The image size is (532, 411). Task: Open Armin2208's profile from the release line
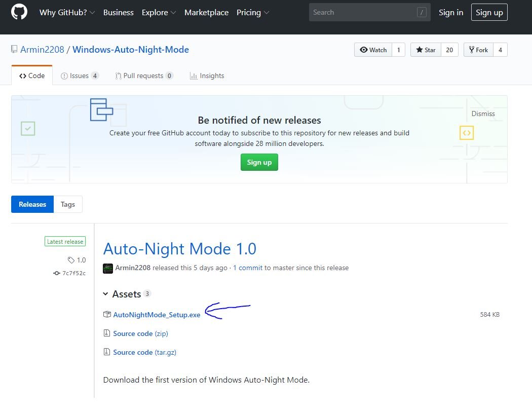click(x=133, y=268)
